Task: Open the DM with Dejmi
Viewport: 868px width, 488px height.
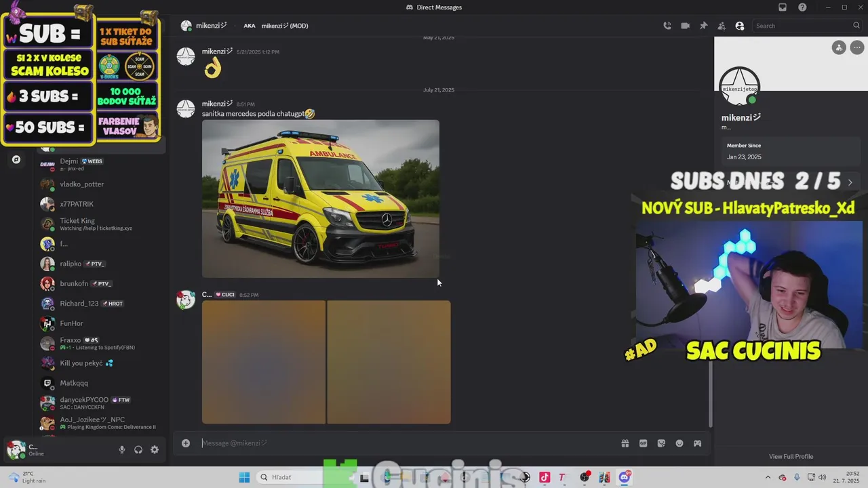Action: click(100, 164)
